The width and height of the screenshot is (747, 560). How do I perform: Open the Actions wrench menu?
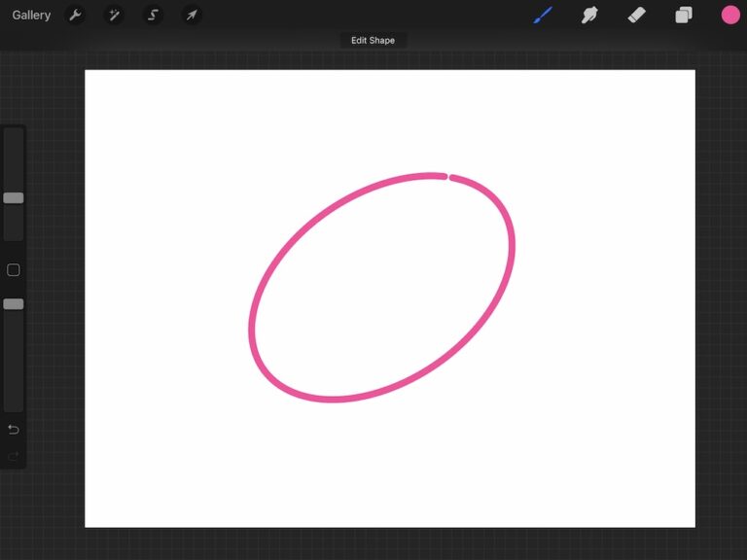click(x=75, y=15)
